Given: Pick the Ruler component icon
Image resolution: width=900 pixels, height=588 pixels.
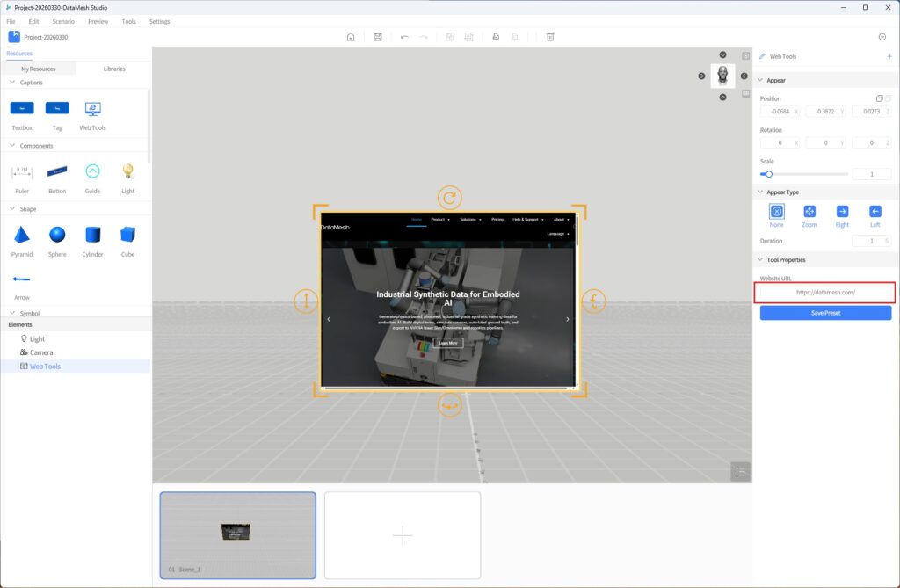Looking at the screenshot, I should click(x=22, y=171).
